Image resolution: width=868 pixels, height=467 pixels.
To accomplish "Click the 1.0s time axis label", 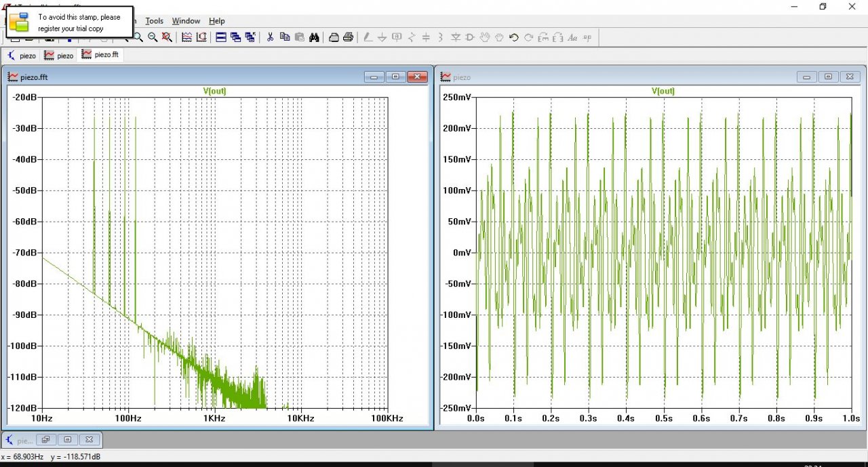I will coord(851,418).
